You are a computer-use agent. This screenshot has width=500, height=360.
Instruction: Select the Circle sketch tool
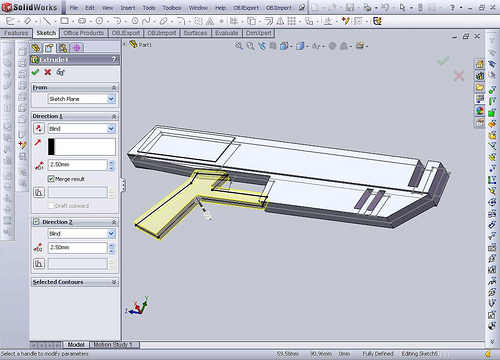(x=99, y=21)
